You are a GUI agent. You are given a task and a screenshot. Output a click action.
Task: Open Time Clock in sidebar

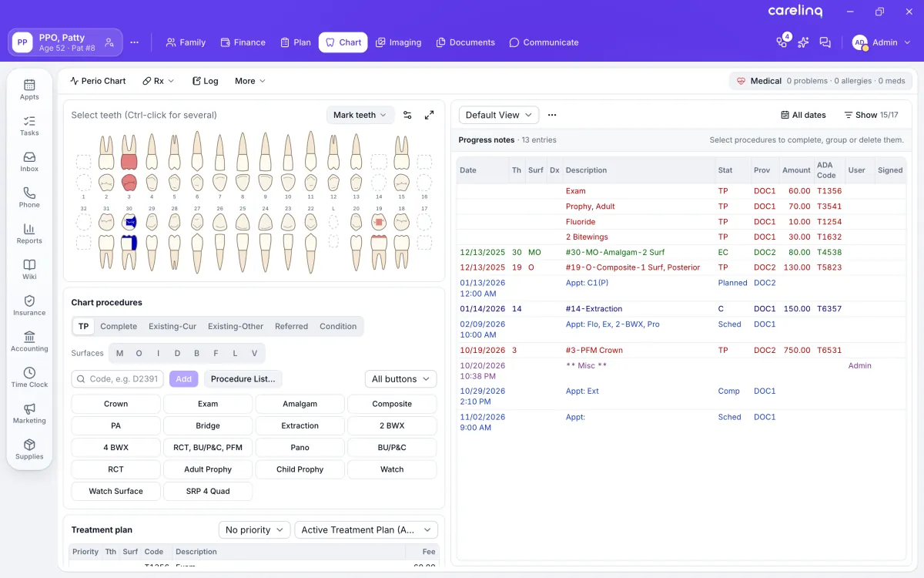29,378
